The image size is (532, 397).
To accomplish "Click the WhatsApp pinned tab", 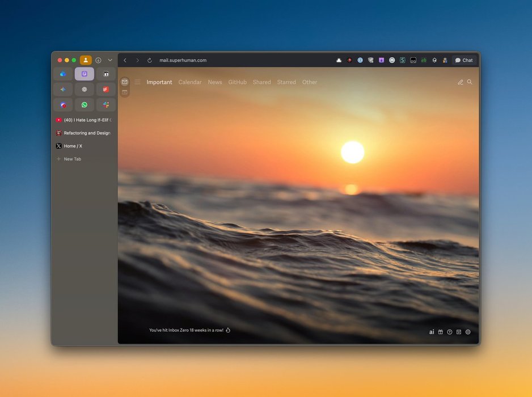I will pos(85,105).
